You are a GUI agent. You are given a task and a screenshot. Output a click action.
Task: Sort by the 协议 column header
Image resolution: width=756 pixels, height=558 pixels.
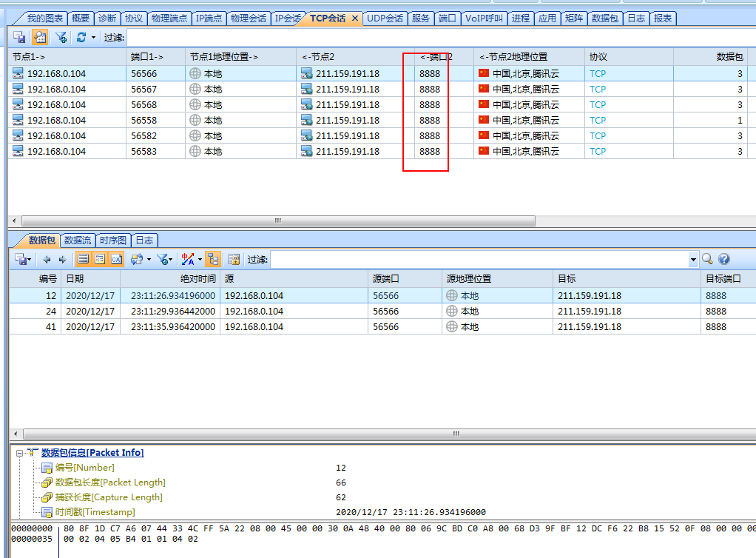click(629, 57)
